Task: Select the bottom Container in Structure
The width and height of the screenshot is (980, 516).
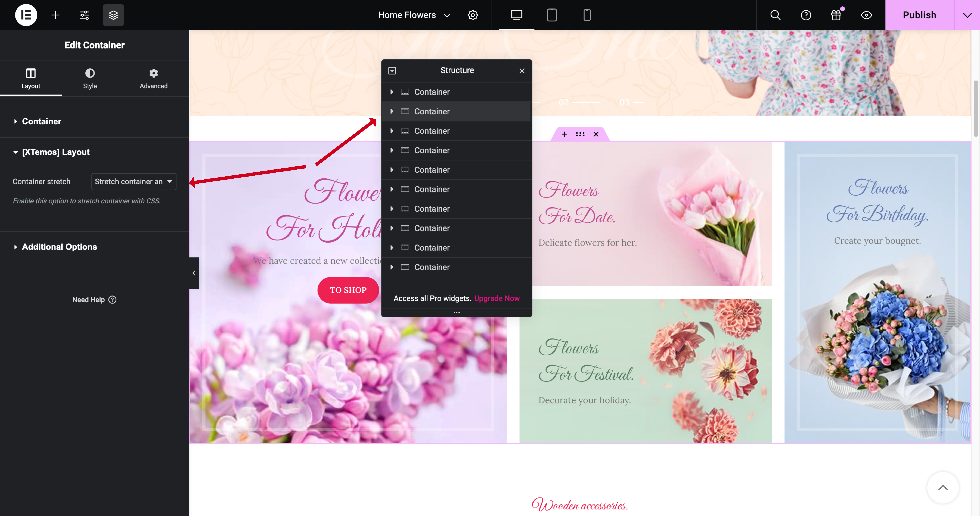Action: [457, 267]
